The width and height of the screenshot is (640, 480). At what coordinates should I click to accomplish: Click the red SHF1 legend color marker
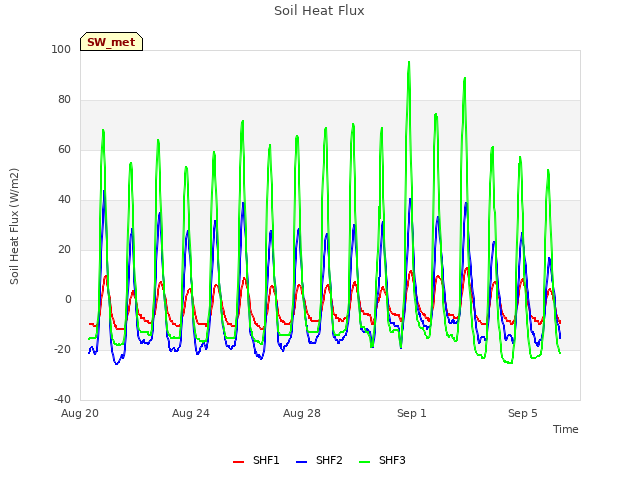238,462
